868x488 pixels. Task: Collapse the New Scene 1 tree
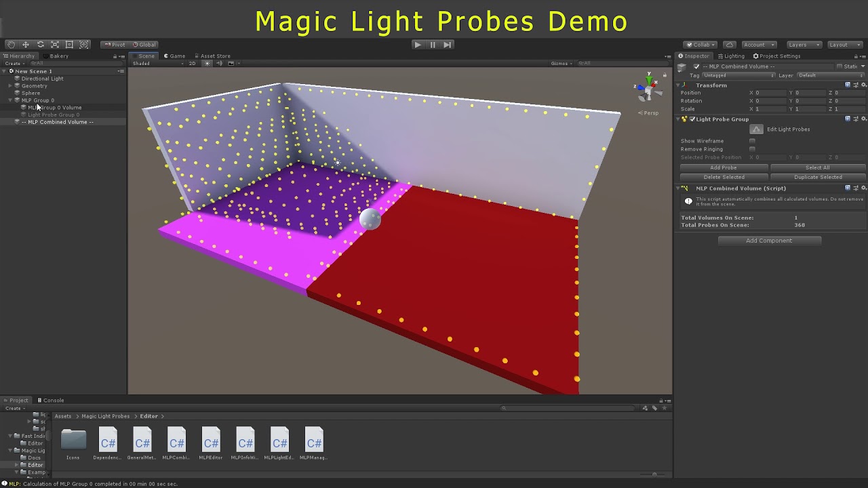(4, 71)
